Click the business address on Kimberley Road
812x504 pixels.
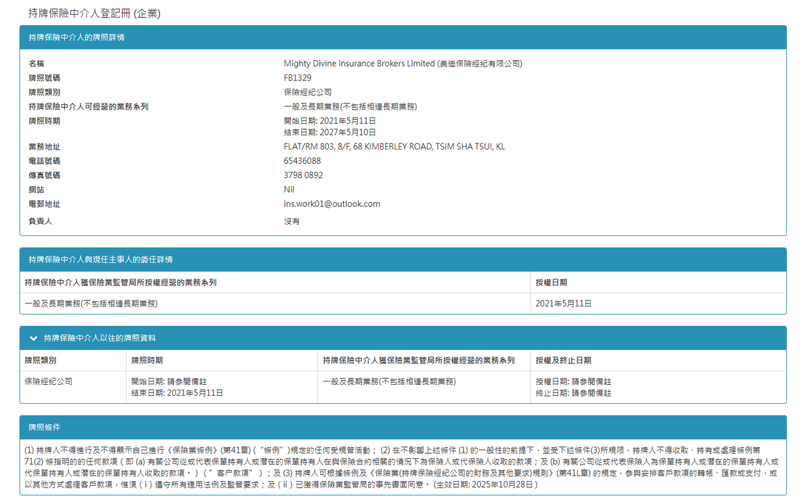click(394, 147)
